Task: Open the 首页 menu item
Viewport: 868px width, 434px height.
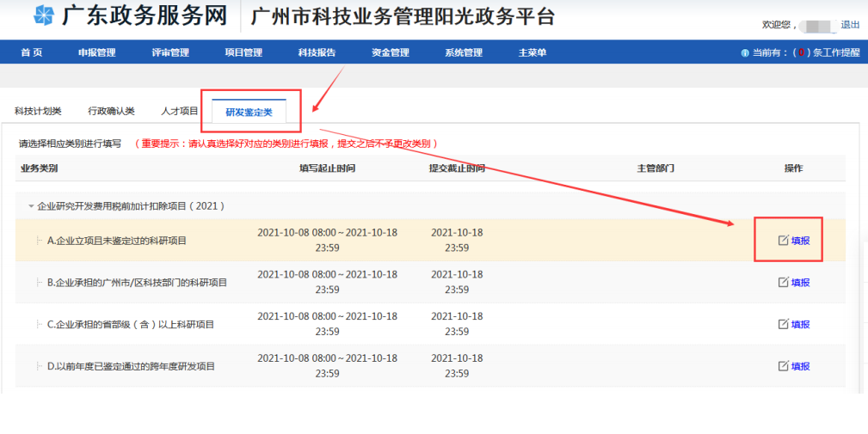Action: point(32,53)
